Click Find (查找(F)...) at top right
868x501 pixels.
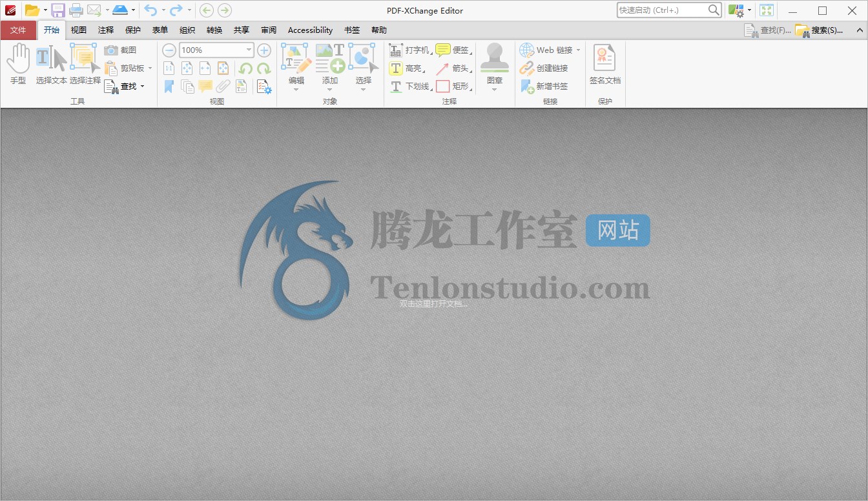pyautogui.click(x=767, y=30)
